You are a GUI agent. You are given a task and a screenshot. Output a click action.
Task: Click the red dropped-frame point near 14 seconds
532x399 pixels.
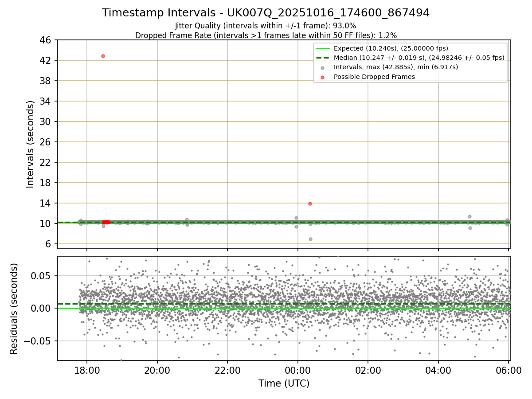(x=310, y=203)
